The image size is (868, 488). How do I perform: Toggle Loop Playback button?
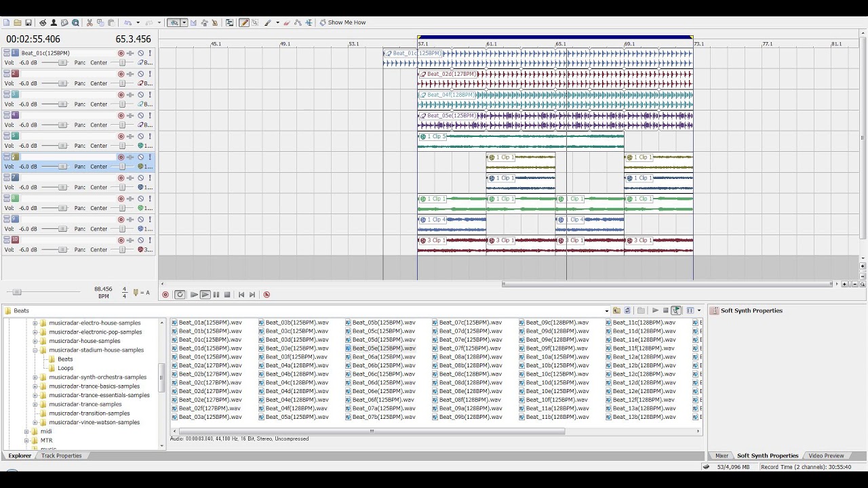pos(180,295)
